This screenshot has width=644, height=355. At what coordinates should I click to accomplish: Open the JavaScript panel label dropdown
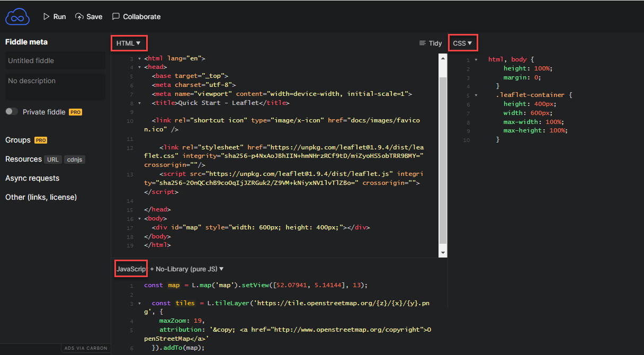tap(131, 269)
